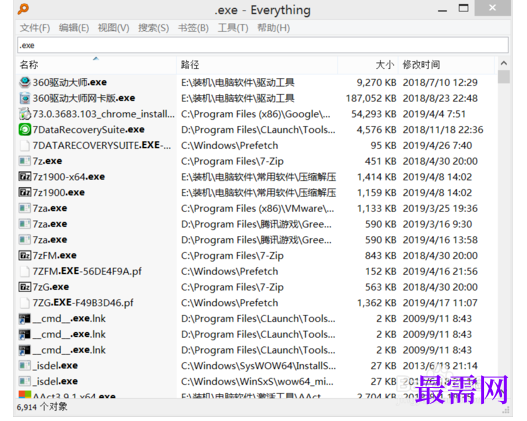Open the 视图(V) menu

[114, 28]
